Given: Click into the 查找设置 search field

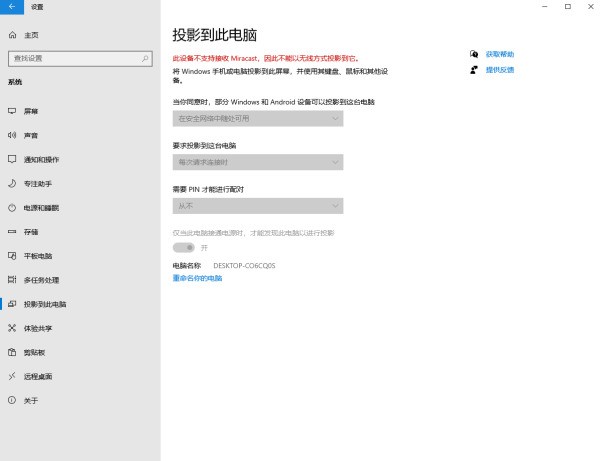Looking at the screenshot, I should (x=80, y=59).
